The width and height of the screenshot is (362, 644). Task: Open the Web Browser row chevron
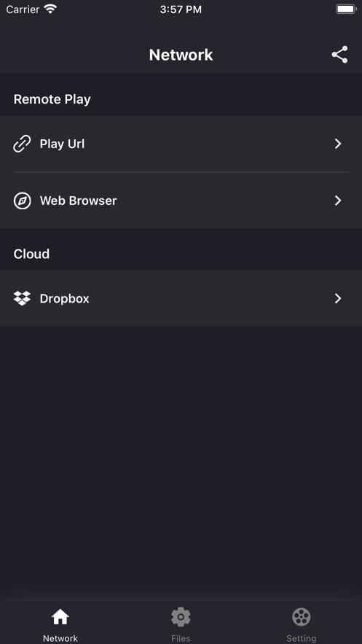pos(338,201)
